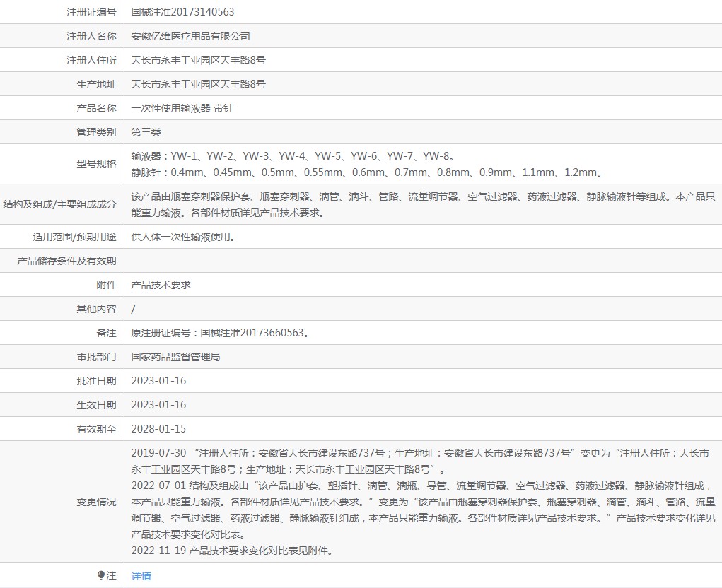Screen dimensions: 722x588
Task: Click the 其他内容 row label
Action: click(96, 309)
